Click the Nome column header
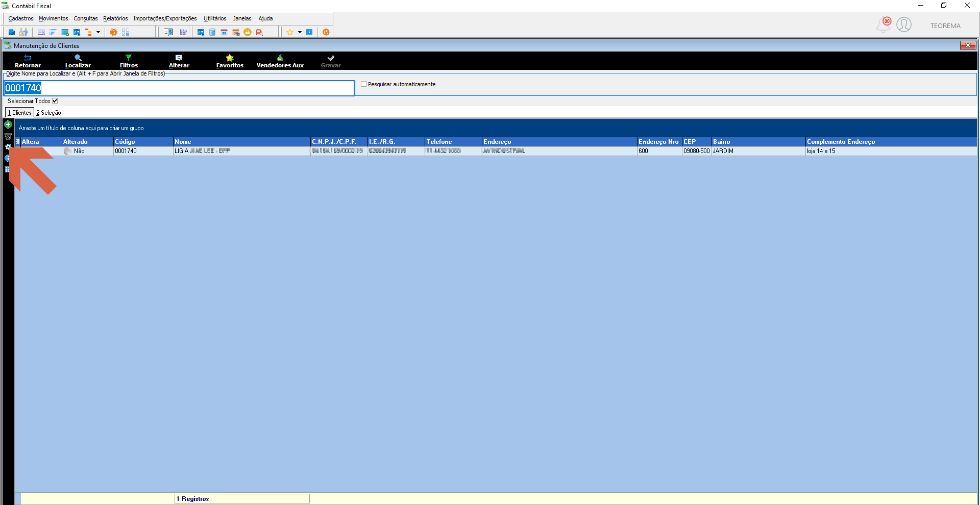The image size is (980, 505). coord(242,142)
